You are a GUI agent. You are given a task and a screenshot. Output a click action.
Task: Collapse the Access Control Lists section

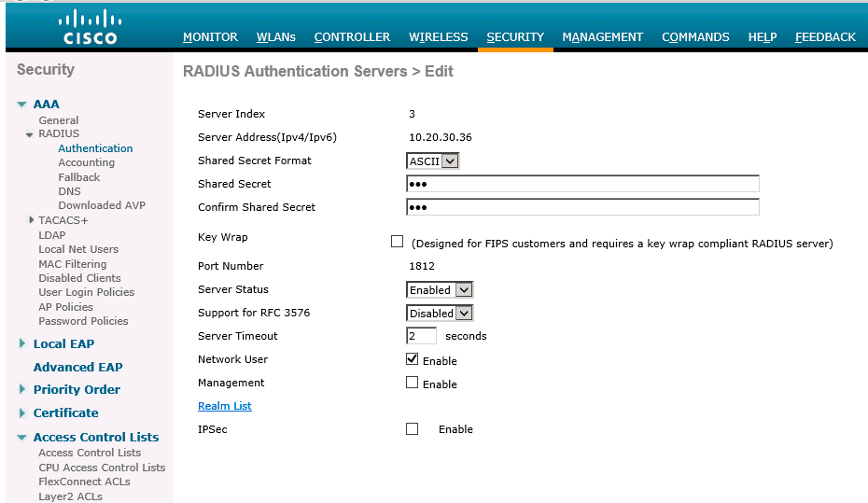pos(21,438)
